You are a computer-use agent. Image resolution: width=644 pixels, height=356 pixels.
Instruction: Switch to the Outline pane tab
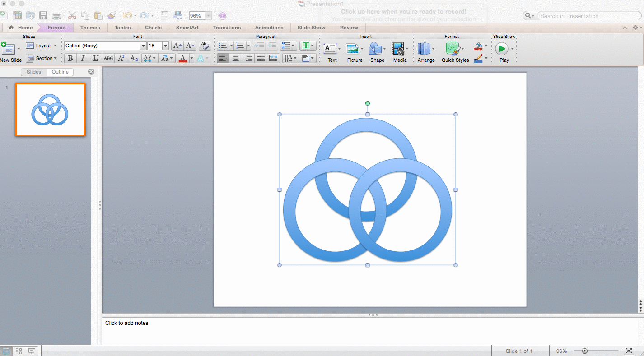[x=60, y=72]
